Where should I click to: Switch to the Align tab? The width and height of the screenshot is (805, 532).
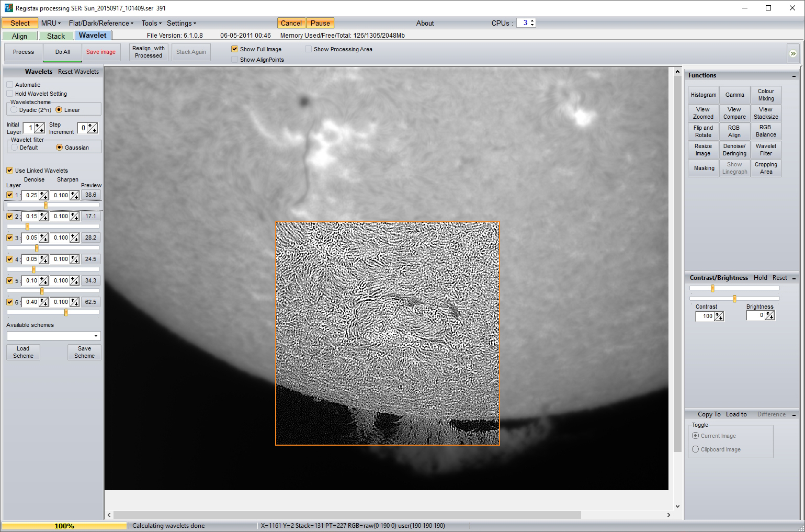click(20, 36)
